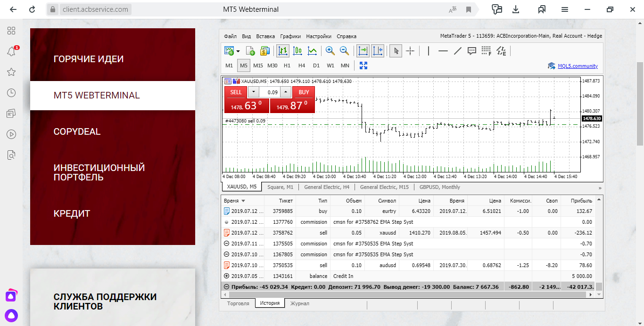Select the M15 timeframe
This screenshot has width=644, height=326.
258,65
